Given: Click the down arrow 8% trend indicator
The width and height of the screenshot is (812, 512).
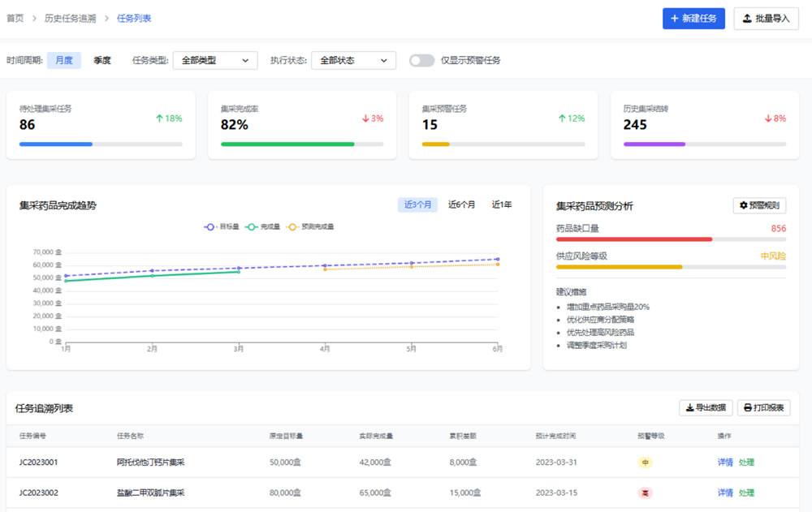Looking at the screenshot, I should click(x=775, y=118).
